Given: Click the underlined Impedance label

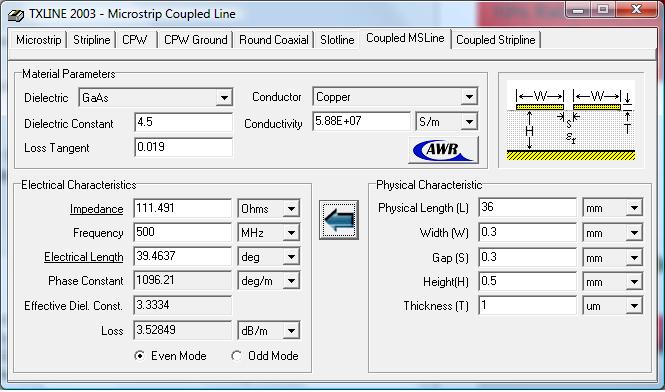Looking at the screenshot, I should coord(97,209).
